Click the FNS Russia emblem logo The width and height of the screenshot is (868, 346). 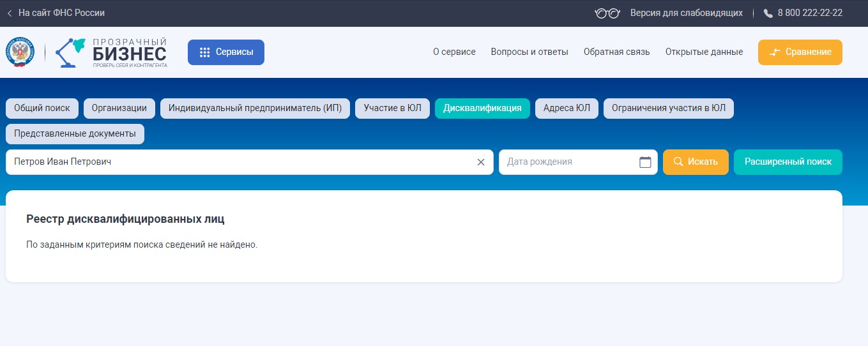pos(20,52)
